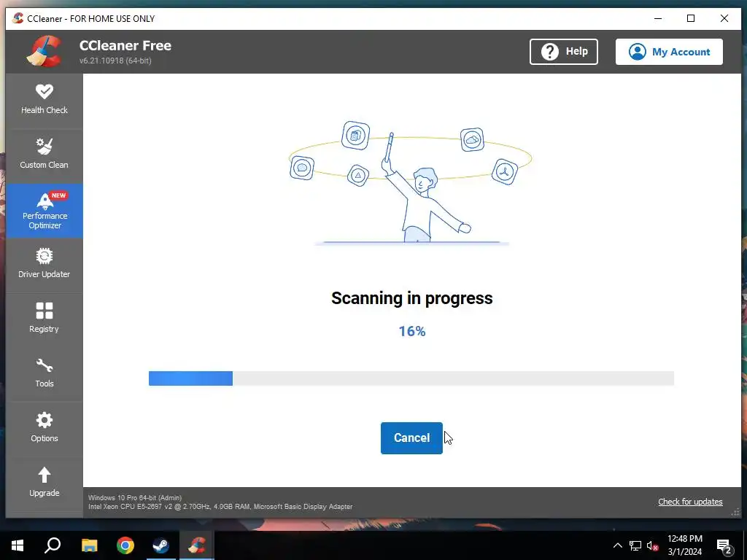This screenshot has height=560, width=747.
Task: Click the resize grip in the status bar corner
Action: click(x=736, y=513)
